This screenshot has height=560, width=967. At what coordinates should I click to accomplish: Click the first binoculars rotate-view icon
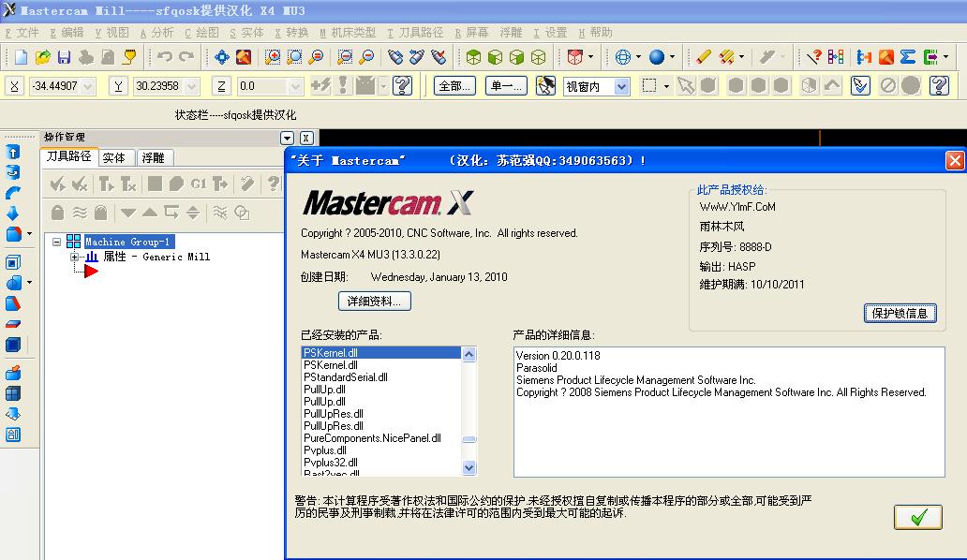(x=395, y=57)
